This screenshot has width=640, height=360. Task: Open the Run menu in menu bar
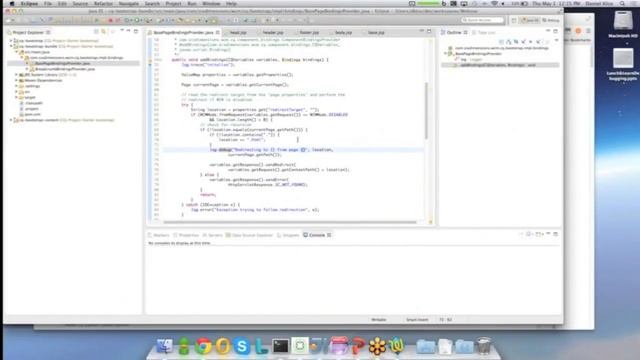192,4
